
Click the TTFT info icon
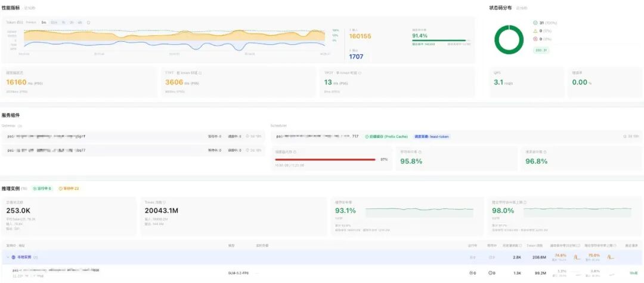pyautogui.click(x=200, y=73)
